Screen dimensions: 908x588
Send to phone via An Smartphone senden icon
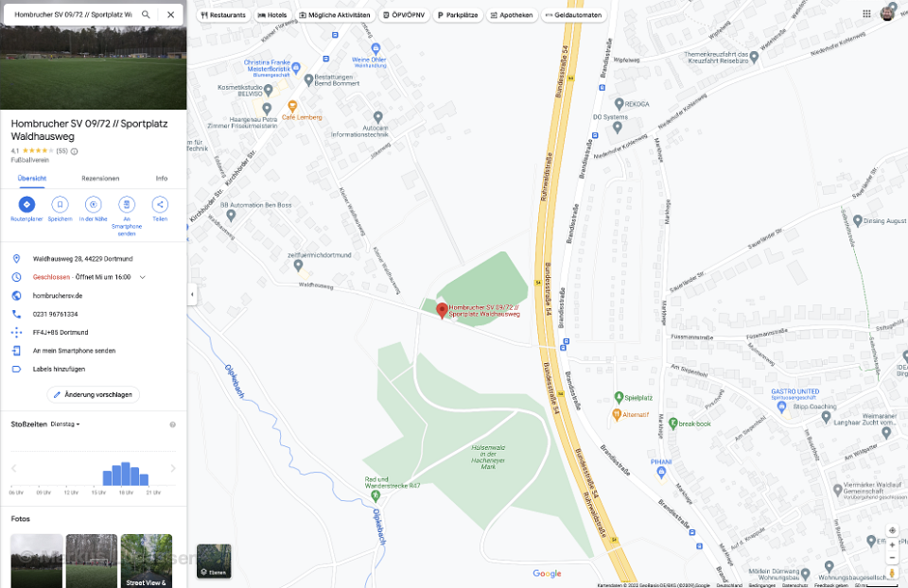(x=126, y=204)
